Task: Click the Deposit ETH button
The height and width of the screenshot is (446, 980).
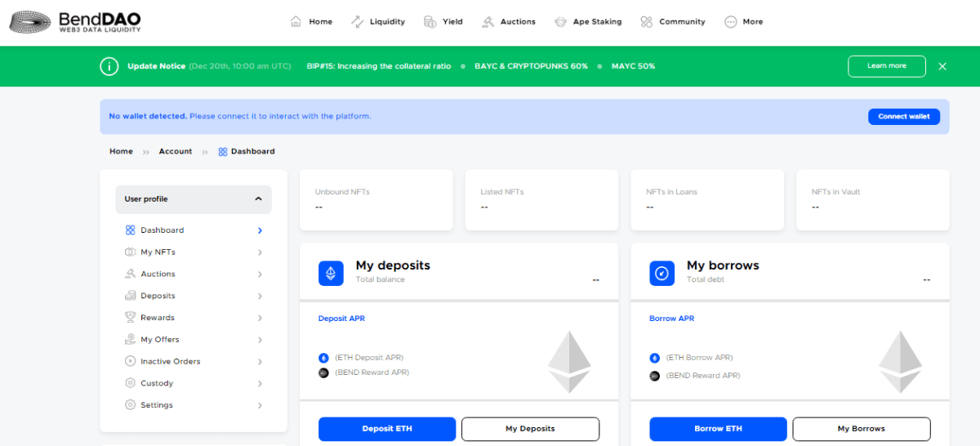Action: [x=387, y=429]
